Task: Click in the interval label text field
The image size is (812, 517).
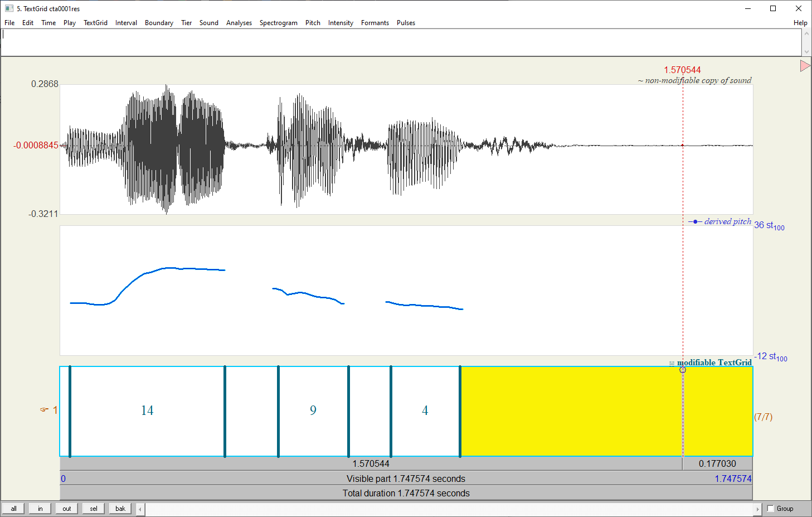Action: pos(401,42)
